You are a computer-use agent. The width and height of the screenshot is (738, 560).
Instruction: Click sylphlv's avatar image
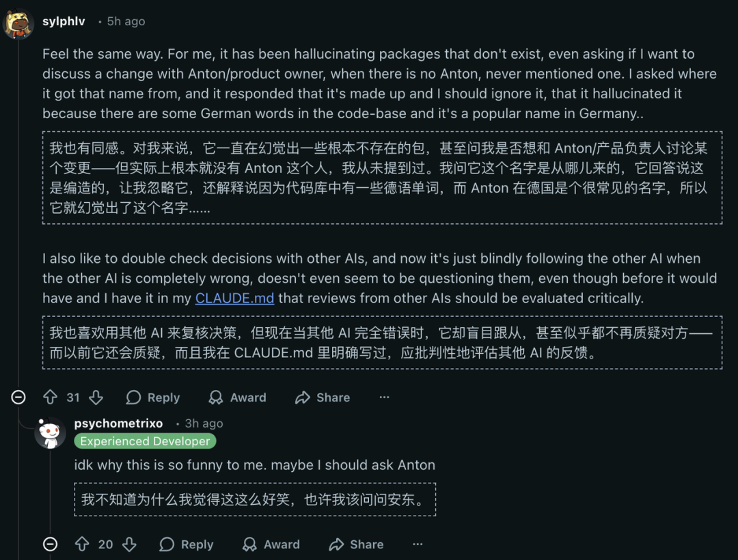coord(19,24)
